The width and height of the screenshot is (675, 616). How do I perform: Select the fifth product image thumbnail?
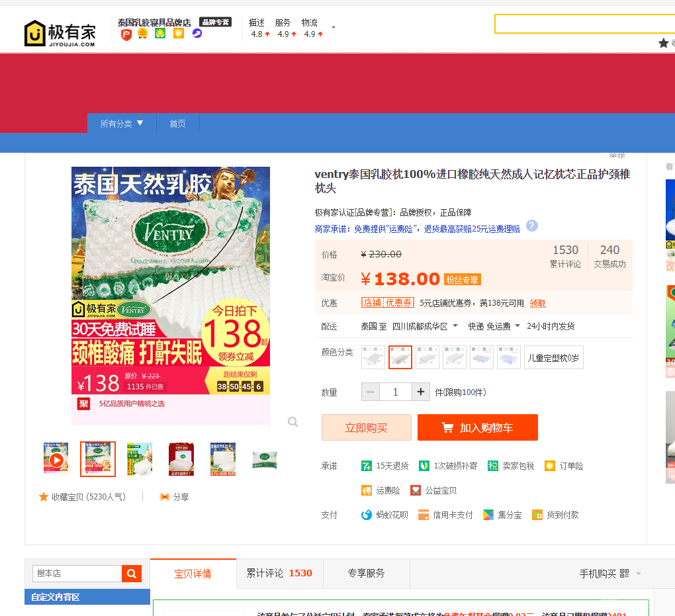point(223,459)
